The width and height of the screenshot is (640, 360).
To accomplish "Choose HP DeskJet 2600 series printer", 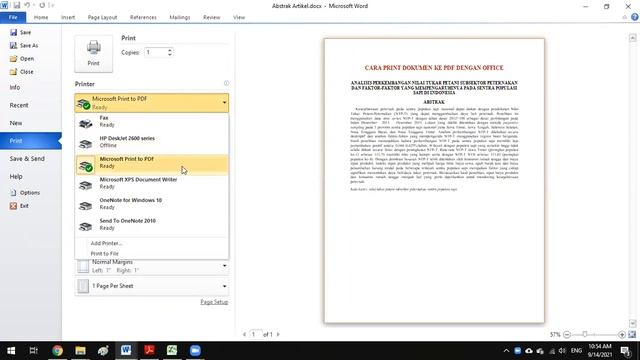I will pos(151,142).
